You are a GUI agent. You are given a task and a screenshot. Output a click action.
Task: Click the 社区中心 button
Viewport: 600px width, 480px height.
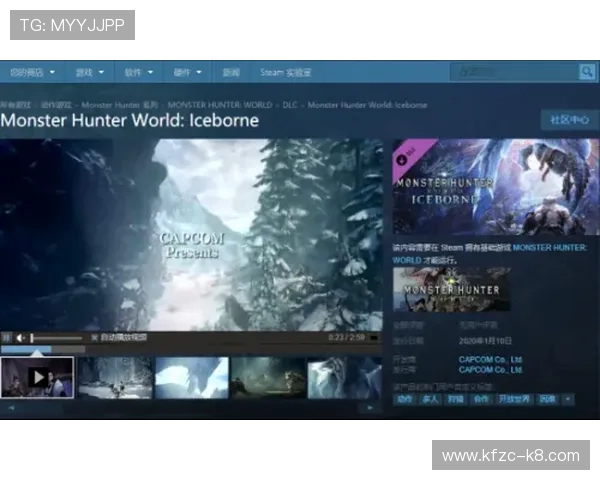tap(569, 120)
